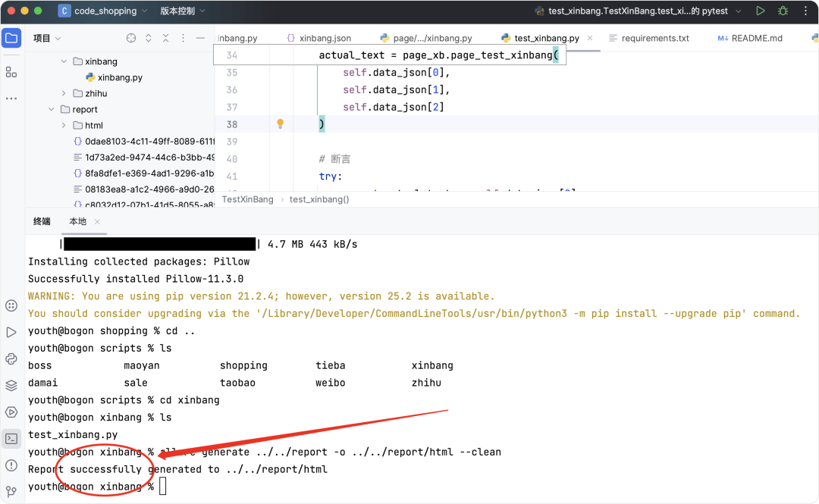819x504 pixels.
Task: Open the Python Packages tool window
Action: tap(11, 305)
